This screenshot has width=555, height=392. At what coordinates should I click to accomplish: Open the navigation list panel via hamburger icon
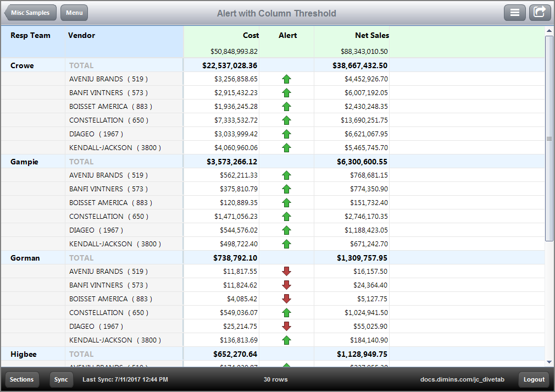(x=514, y=12)
